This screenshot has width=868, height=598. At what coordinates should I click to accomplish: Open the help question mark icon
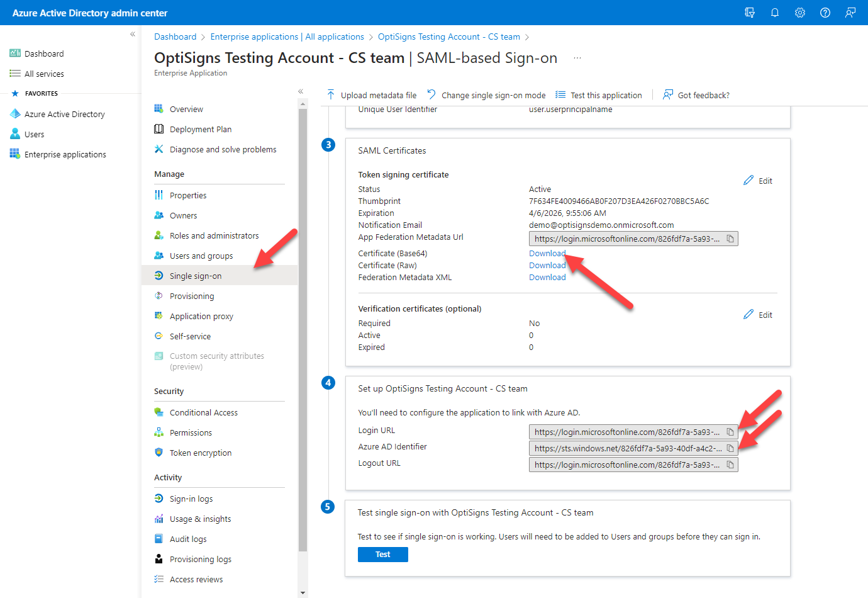click(825, 13)
